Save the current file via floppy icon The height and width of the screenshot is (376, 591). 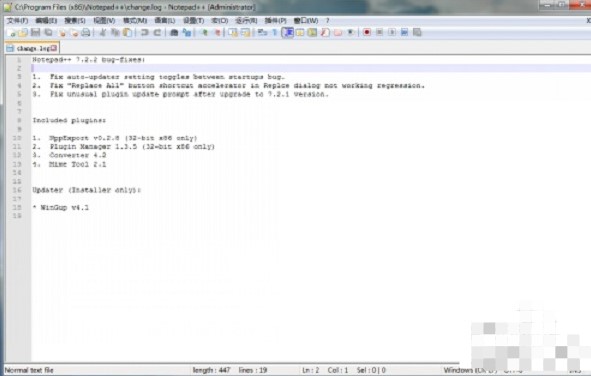[35, 32]
